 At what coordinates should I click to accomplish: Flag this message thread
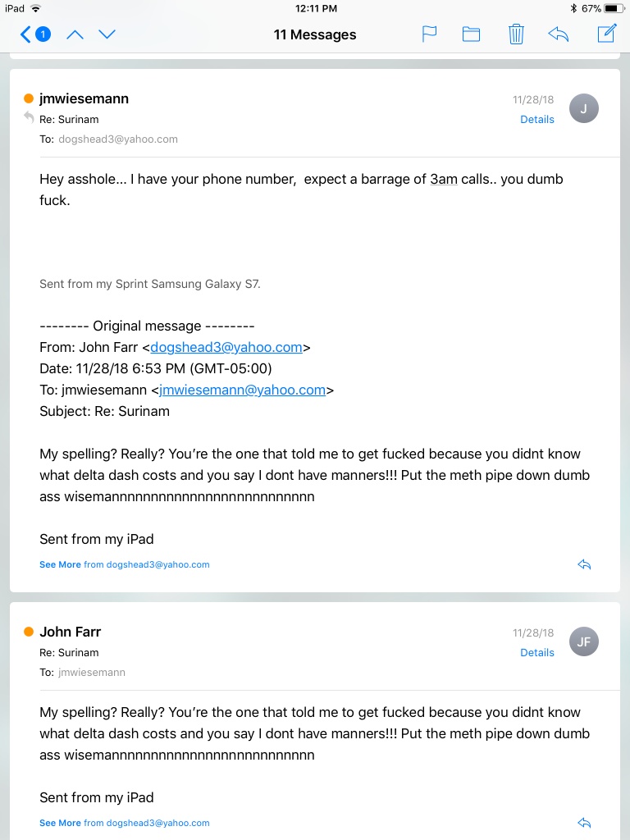[x=429, y=34]
